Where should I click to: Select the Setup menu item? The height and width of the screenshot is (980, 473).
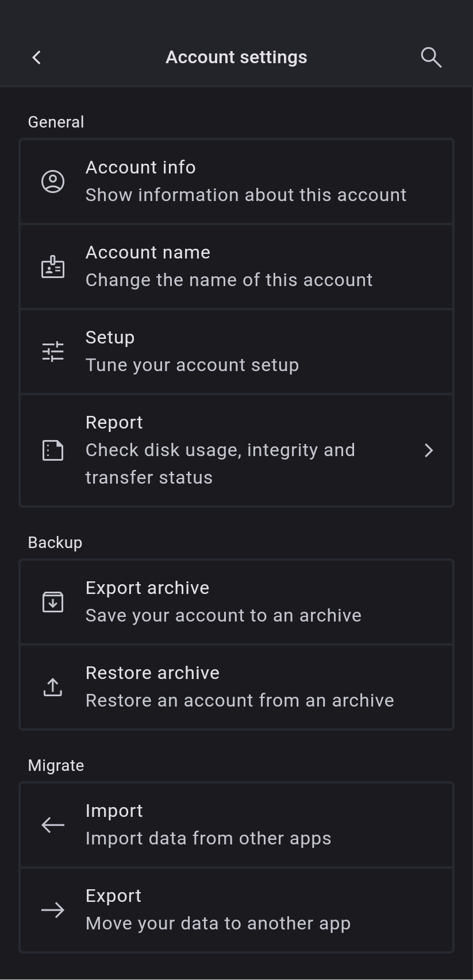(x=192, y=352)
